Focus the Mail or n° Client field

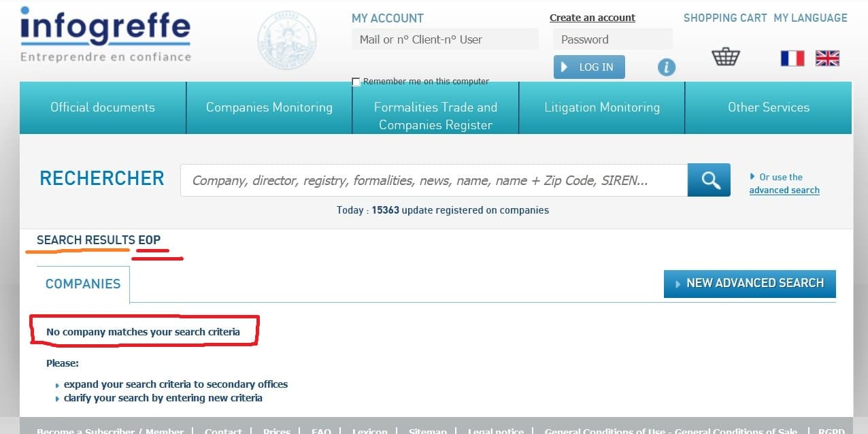click(445, 39)
